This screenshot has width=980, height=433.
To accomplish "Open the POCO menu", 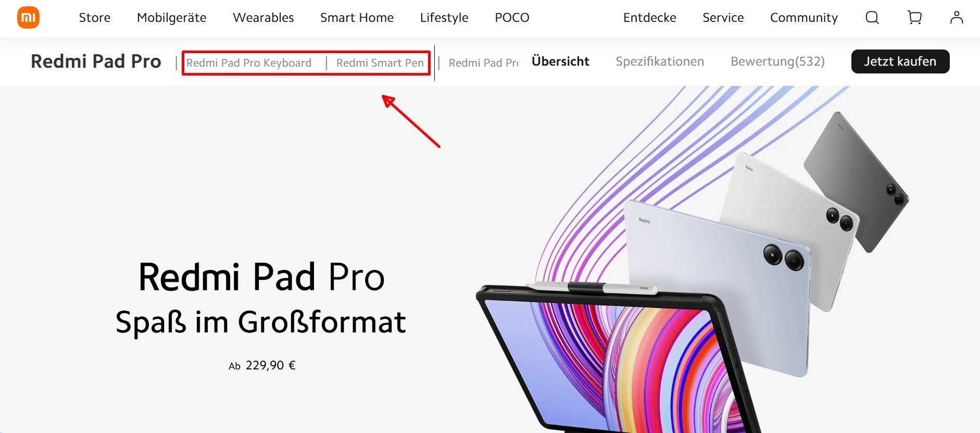I will pos(512,18).
